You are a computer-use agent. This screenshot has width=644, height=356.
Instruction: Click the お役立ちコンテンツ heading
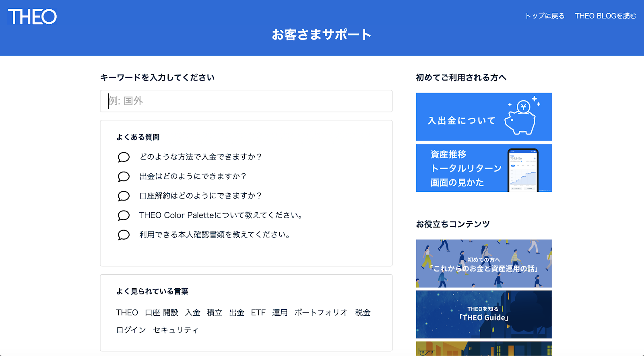(453, 224)
